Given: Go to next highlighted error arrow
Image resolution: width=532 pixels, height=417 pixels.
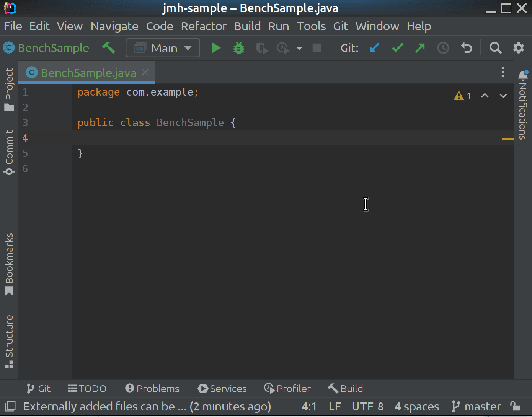Looking at the screenshot, I should coord(503,96).
